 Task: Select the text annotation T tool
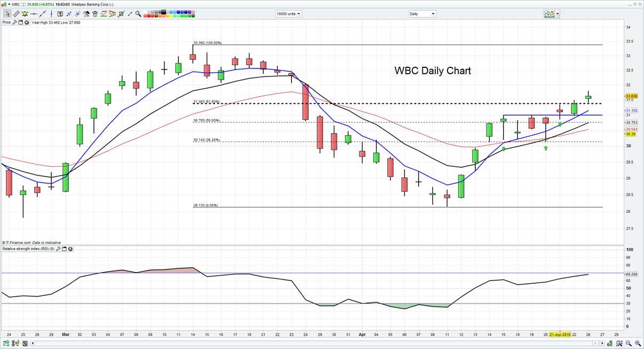coord(60,14)
